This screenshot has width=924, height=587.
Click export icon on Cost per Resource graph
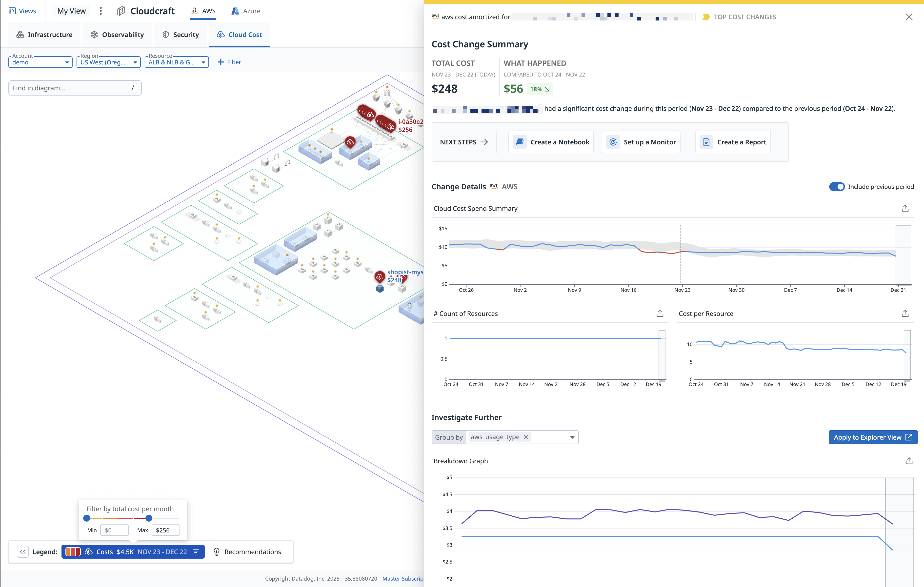click(x=905, y=313)
